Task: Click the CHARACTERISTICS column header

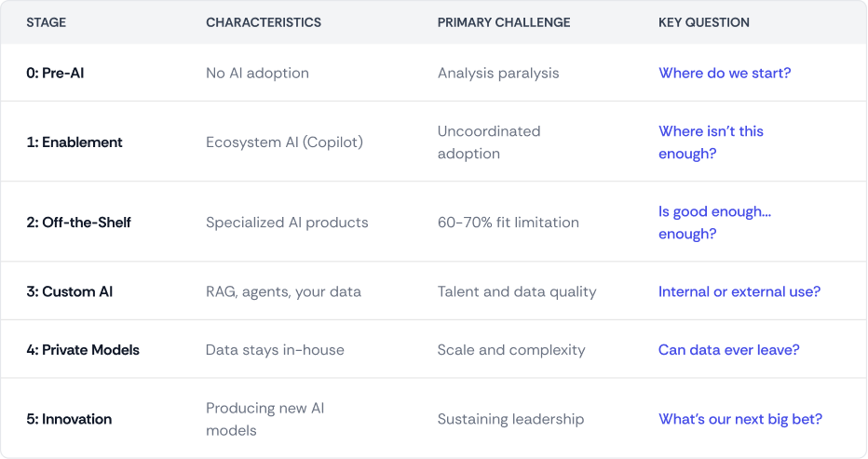Action: (264, 22)
